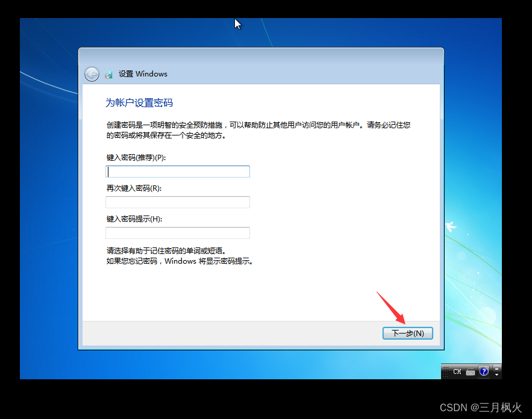
Task: Focus the 键入密码(推荐) password field
Action: click(178, 172)
